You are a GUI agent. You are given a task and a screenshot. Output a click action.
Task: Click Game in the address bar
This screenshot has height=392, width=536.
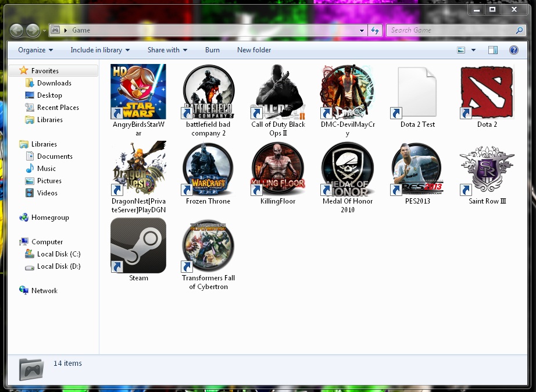tap(81, 30)
